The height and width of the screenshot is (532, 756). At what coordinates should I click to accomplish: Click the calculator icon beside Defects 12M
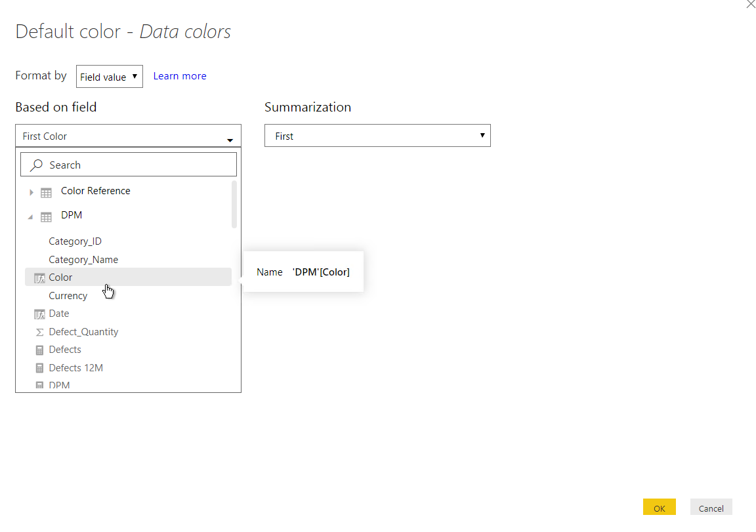pyautogui.click(x=39, y=368)
